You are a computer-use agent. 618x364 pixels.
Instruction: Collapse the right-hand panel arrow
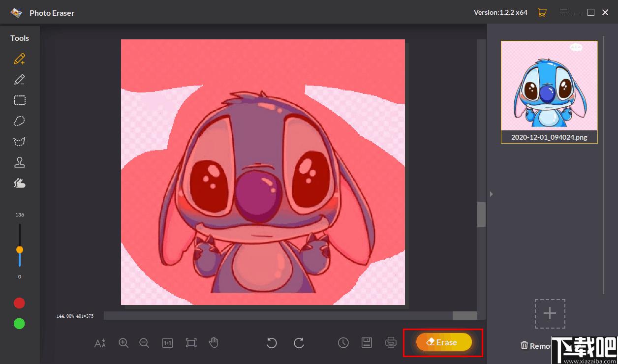coord(491,194)
